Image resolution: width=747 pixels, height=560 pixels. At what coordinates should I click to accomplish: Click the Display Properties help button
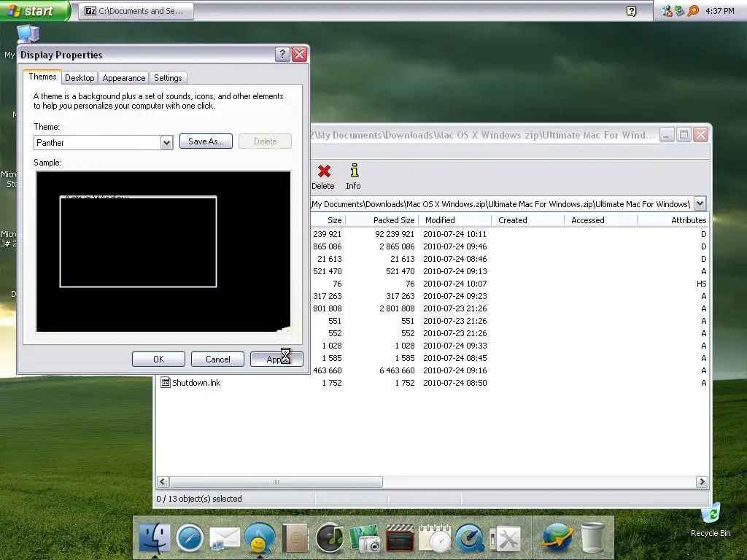pos(282,54)
